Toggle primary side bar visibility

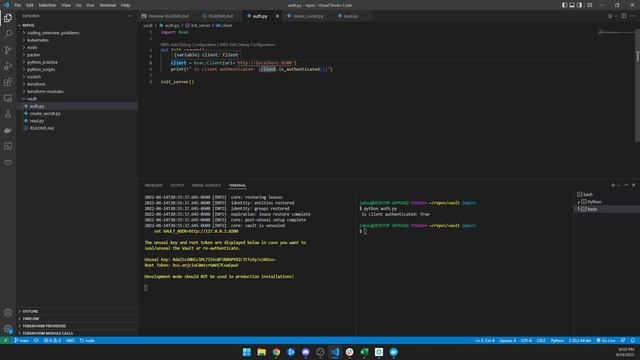(564, 5)
